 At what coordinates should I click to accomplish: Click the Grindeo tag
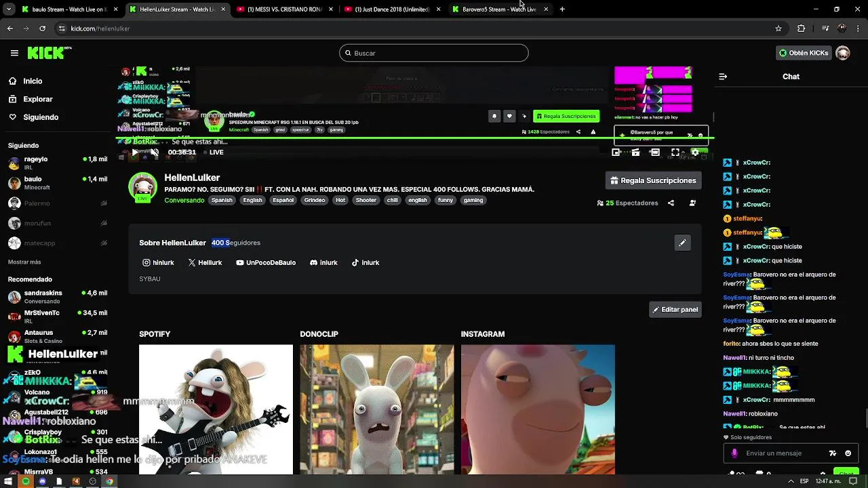tap(315, 200)
